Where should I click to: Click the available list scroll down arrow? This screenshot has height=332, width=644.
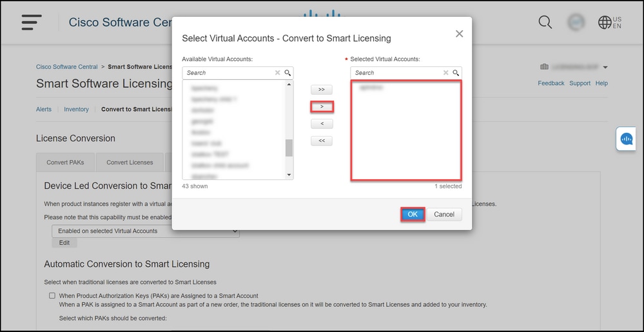click(x=289, y=175)
